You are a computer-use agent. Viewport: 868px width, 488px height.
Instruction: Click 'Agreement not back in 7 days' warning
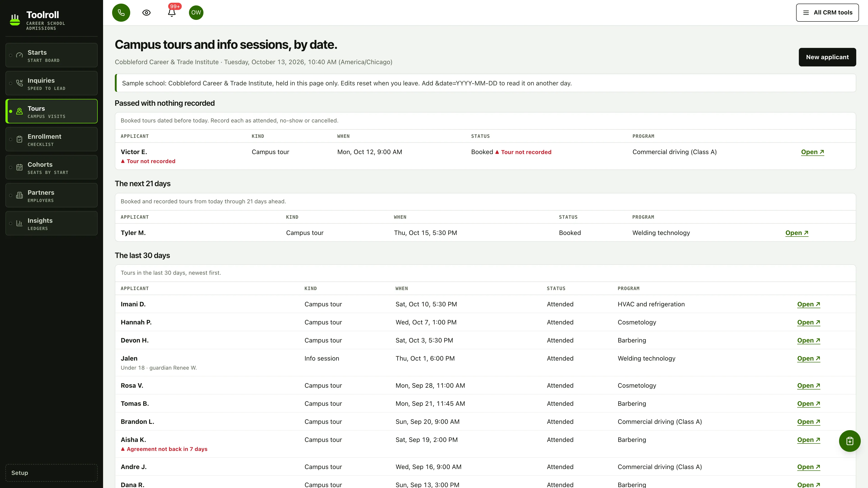[x=164, y=449]
